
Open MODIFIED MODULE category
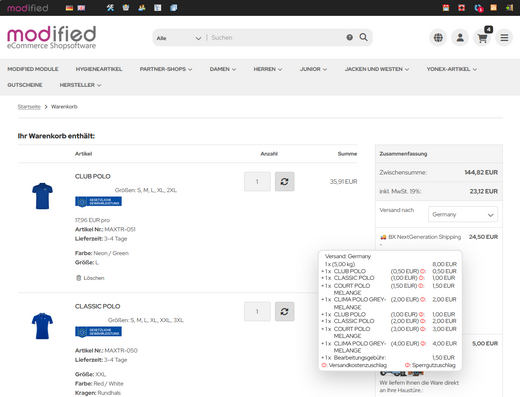pyautogui.click(x=33, y=69)
